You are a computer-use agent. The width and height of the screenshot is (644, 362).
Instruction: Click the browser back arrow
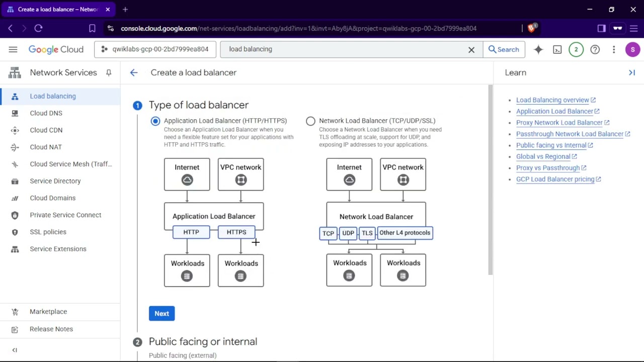point(11,29)
